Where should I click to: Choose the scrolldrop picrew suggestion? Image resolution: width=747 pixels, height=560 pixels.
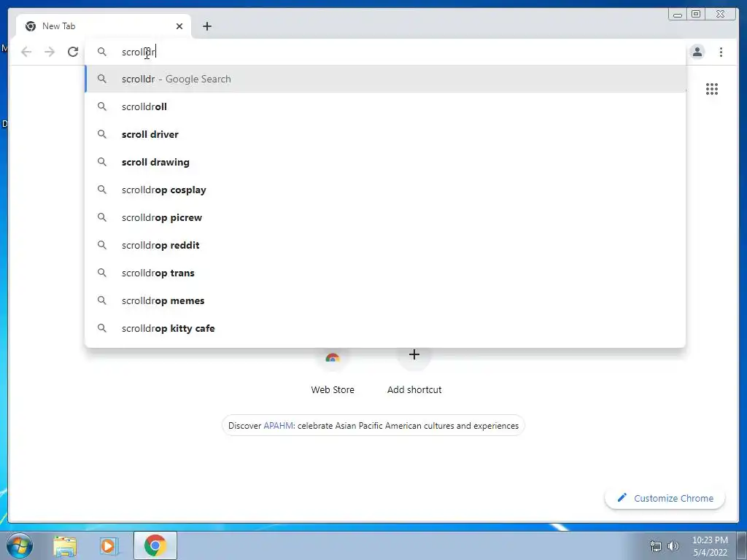(385, 217)
